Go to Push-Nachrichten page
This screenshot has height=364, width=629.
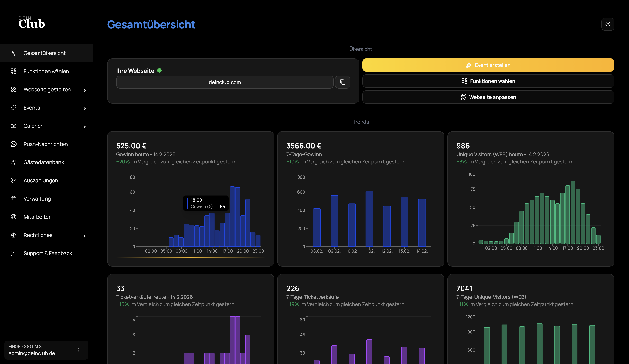(x=46, y=144)
